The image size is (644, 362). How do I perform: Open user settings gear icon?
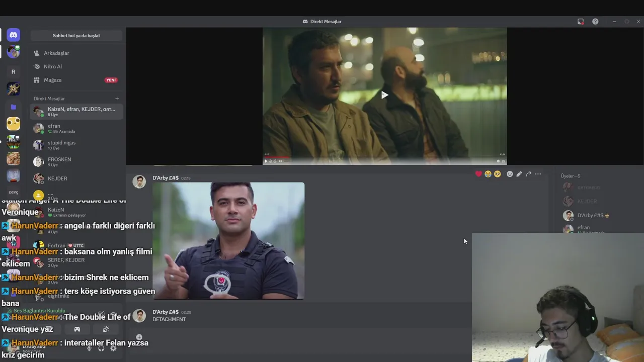tap(113, 348)
